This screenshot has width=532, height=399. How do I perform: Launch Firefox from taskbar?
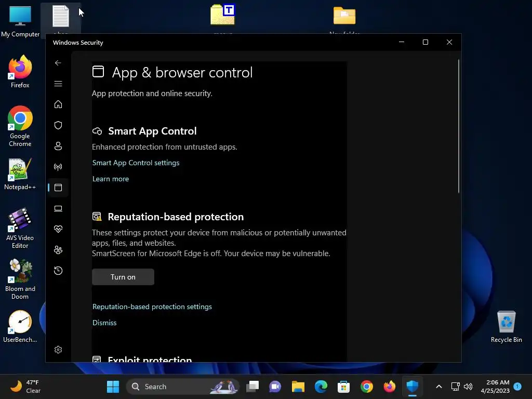pos(390,387)
